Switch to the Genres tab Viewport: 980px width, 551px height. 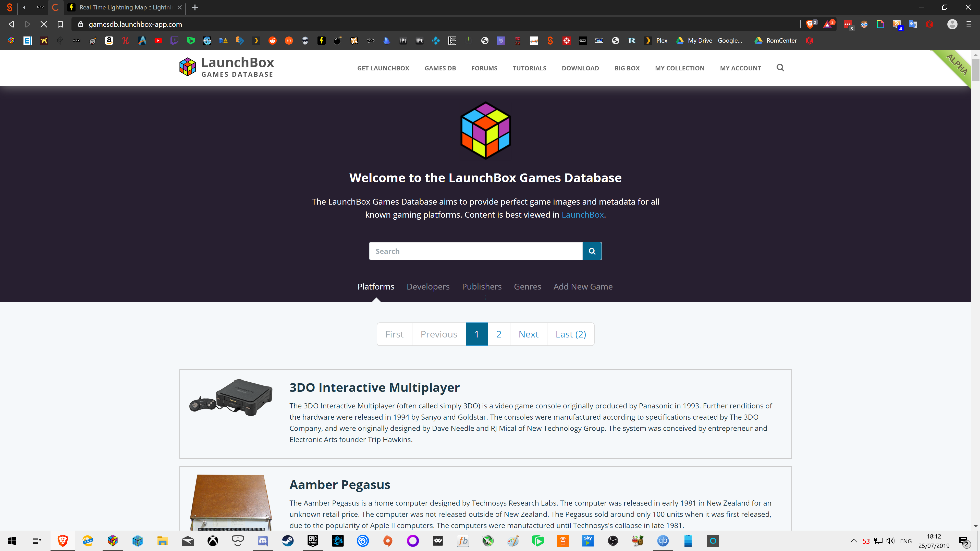[527, 286]
